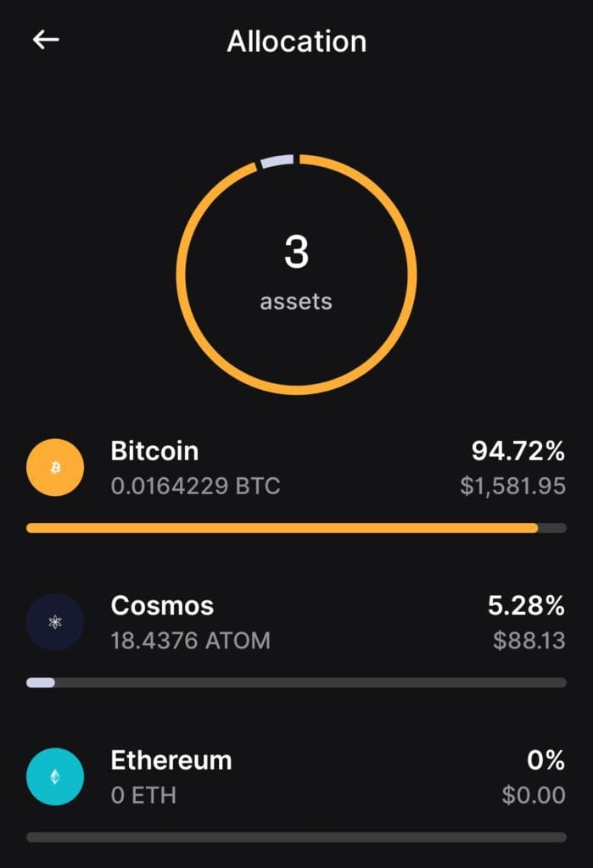Click the empty Ethereum allocation bar
This screenshot has height=868, width=593.
coord(295,835)
